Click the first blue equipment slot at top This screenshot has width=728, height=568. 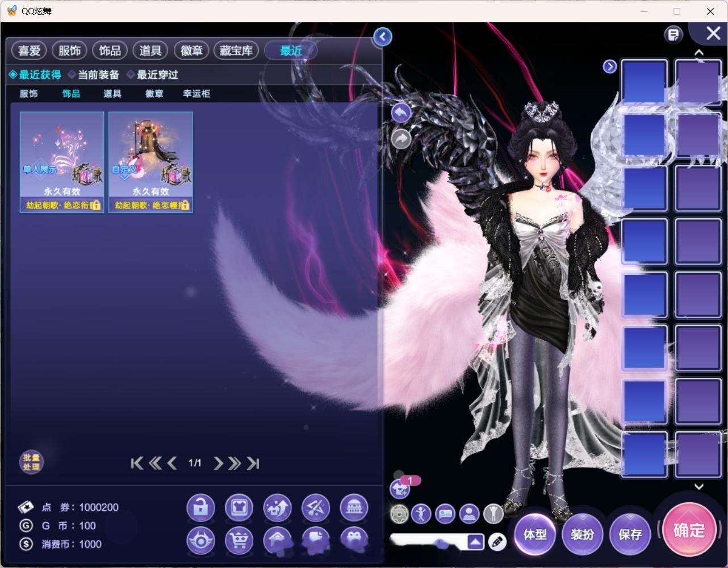click(x=644, y=82)
